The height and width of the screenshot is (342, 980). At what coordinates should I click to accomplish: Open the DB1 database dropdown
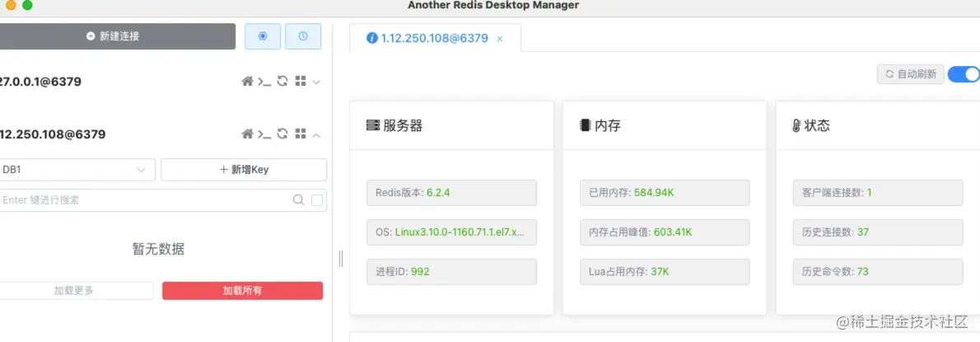[77, 170]
